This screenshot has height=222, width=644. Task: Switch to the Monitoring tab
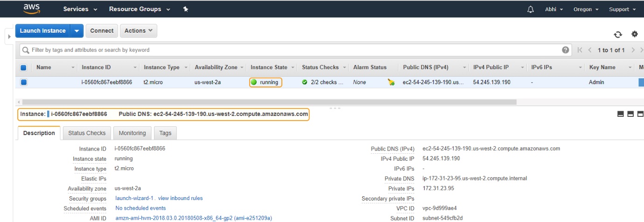(132, 133)
